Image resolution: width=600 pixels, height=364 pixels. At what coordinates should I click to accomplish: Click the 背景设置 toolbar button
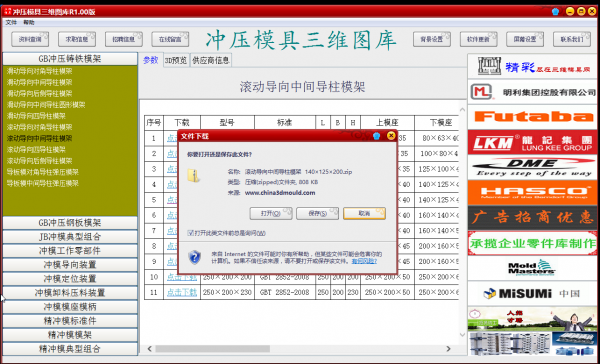(432, 39)
